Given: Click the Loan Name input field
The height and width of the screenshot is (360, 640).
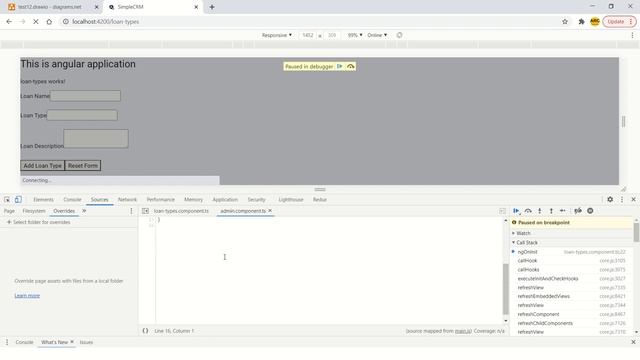Looking at the screenshot, I should click(x=85, y=96).
